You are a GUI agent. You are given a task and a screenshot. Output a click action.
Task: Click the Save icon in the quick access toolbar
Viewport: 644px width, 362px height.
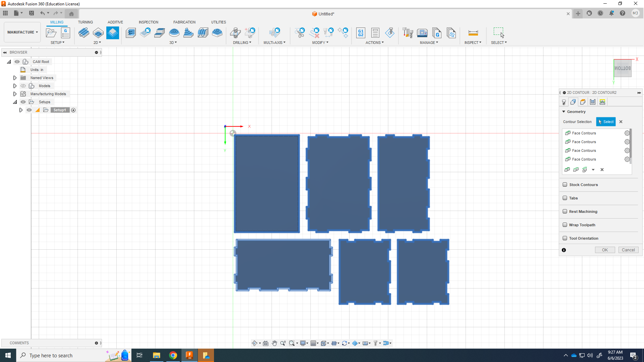[32, 13]
